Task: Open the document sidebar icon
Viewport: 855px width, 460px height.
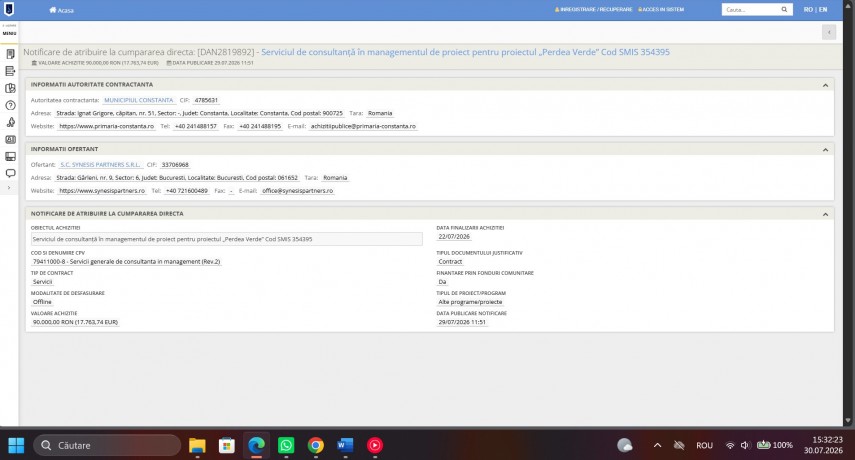Action: [10, 54]
